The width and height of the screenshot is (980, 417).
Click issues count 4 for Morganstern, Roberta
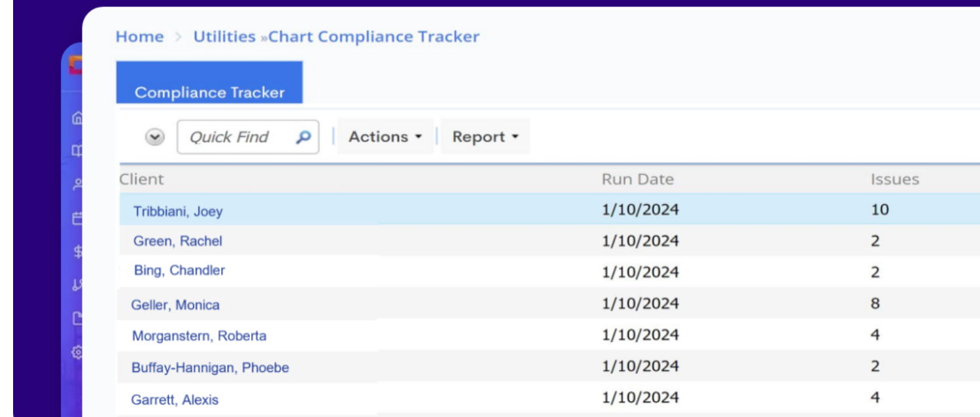point(875,335)
